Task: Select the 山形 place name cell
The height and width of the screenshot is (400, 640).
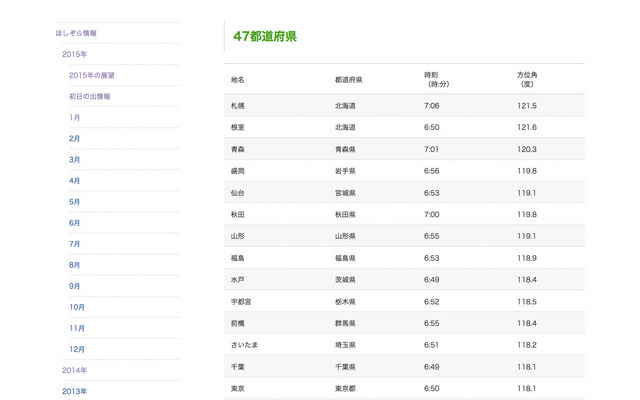Action: pyautogui.click(x=238, y=236)
